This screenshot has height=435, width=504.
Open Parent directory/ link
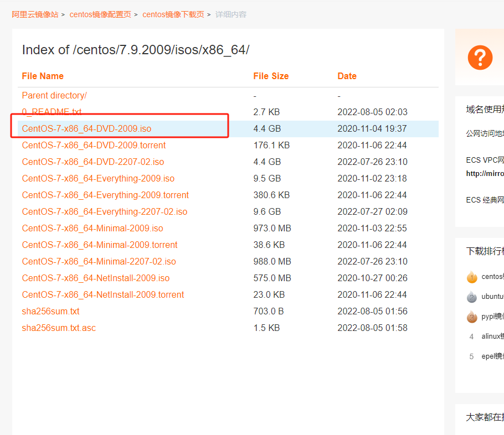[x=54, y=95]
